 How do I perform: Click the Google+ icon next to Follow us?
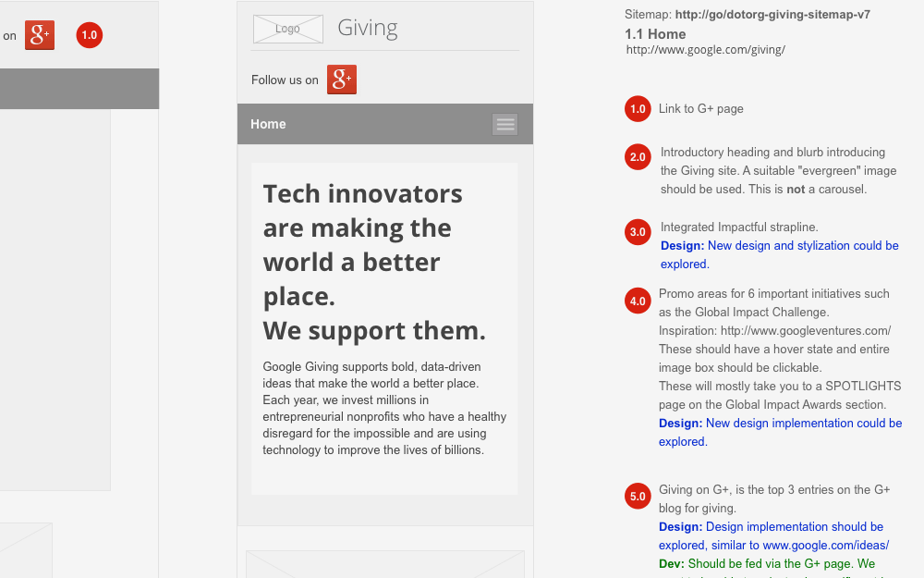pos(341,80)
